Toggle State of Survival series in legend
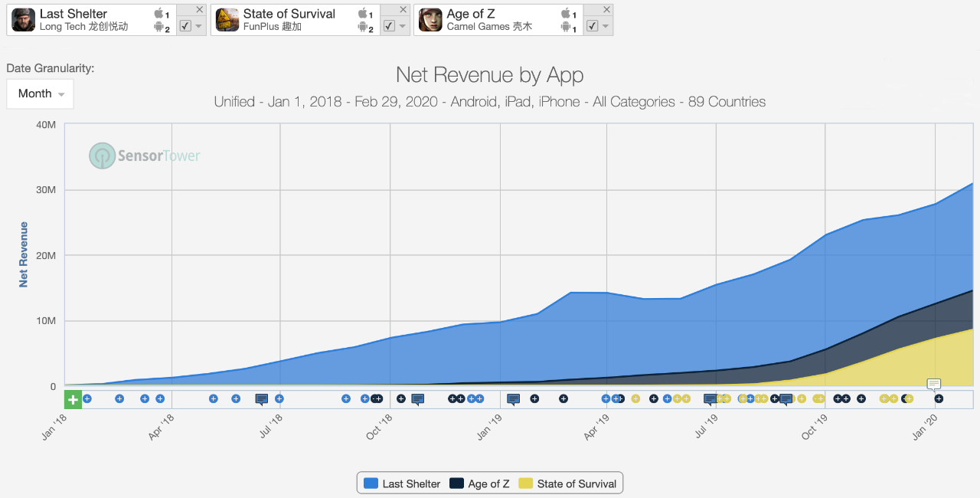This screenshot has height=498, width=980. [567, 483]
